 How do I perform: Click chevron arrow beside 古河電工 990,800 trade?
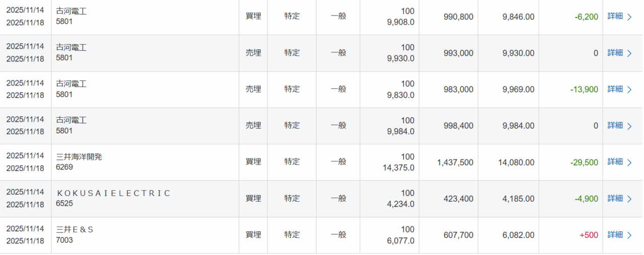[629, 17]
